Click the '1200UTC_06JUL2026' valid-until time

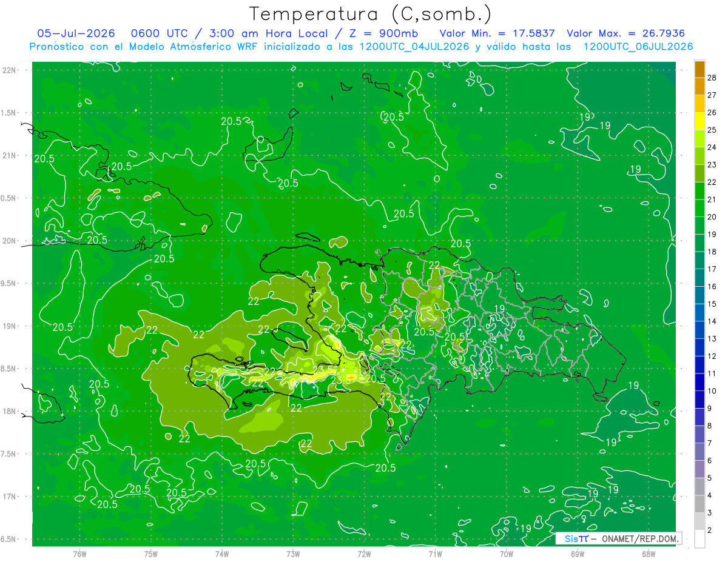tap(638, 47)
